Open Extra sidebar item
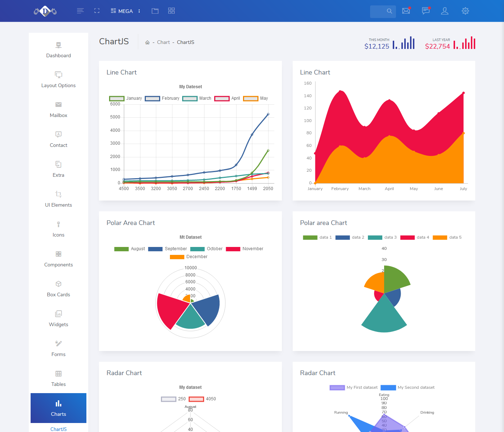 (x=58, y=169)
